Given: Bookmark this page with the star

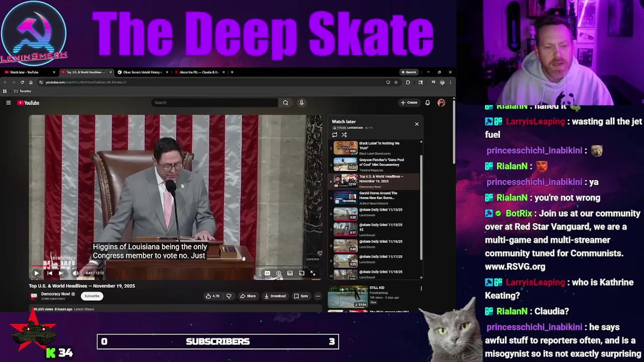Looking at the screenshot, I should click(396, 82).
